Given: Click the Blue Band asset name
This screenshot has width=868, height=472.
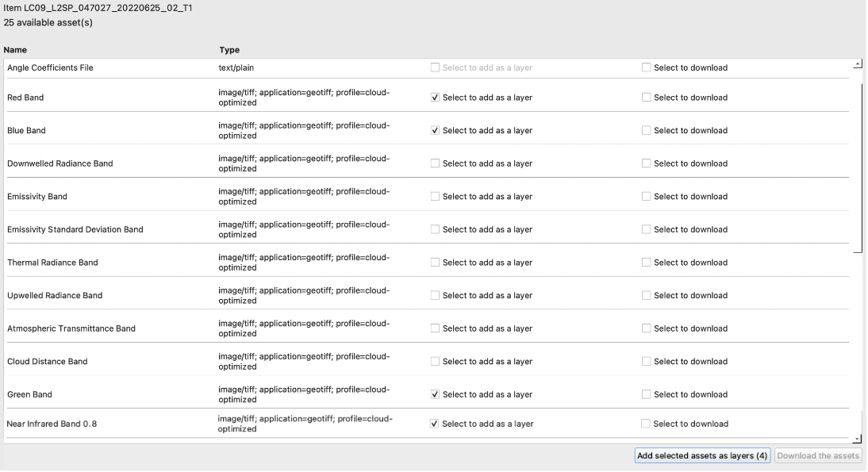Looking at the screenshot, I should click(26, 131).
